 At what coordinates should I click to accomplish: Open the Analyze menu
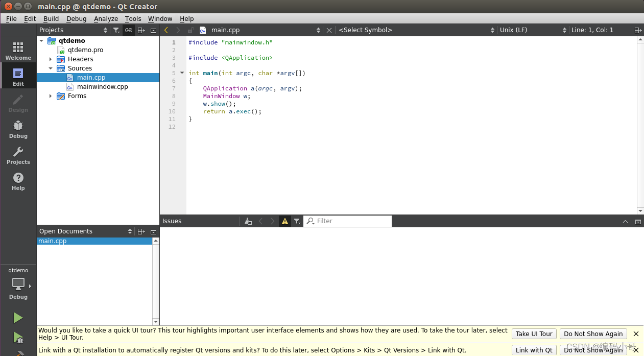tap(106, 18)
